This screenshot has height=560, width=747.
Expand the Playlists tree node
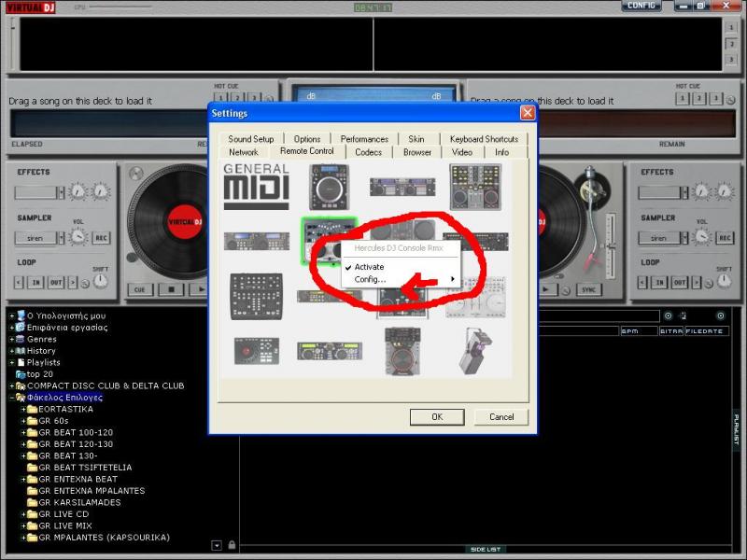point(11,362)
